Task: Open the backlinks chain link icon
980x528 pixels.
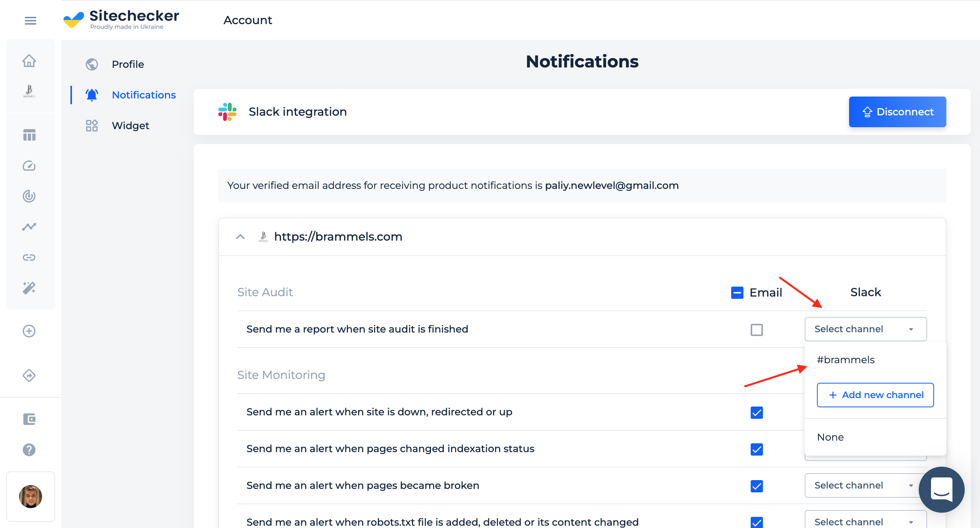Action: [29, 257]
